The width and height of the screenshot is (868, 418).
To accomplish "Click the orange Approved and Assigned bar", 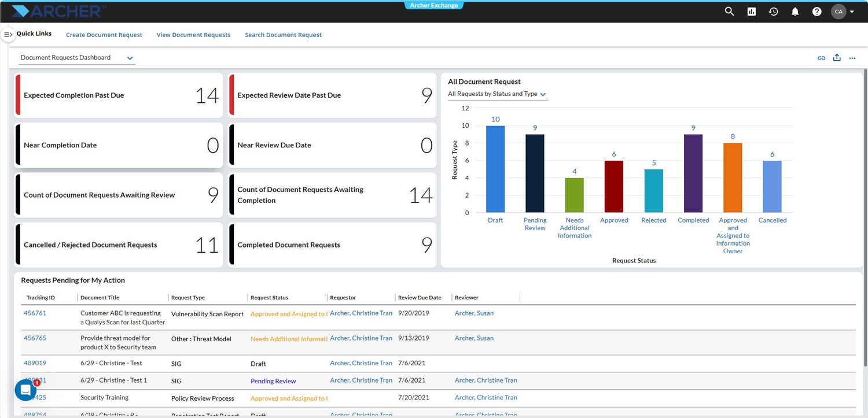I will pos(733,178).
